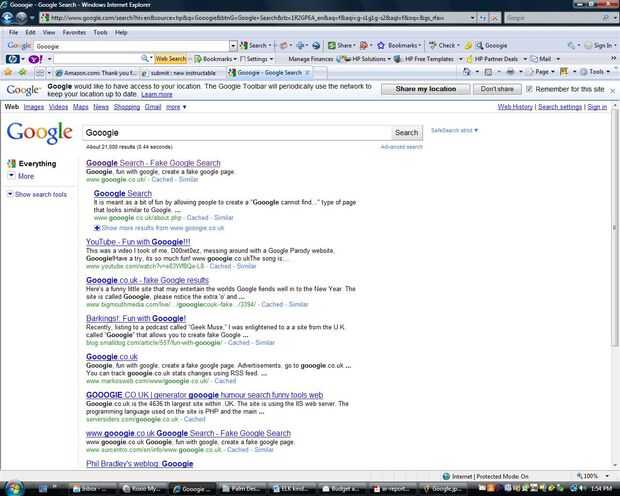
Task: Click the yellow Web Search button
Action: [x=170, y=59]
